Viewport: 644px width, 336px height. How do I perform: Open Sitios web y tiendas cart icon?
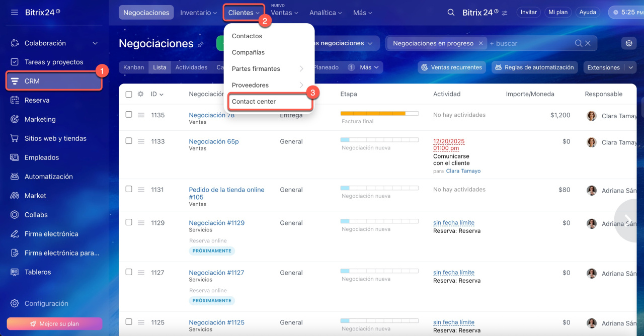tap(15, 138)
